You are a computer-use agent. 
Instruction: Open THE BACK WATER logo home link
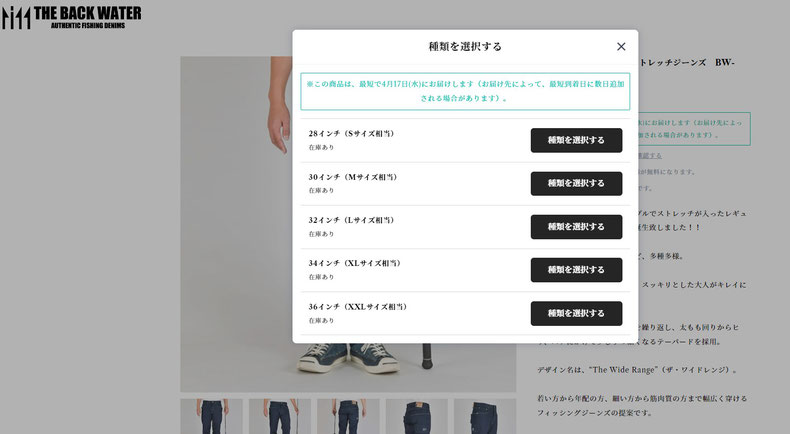[87, 17]
